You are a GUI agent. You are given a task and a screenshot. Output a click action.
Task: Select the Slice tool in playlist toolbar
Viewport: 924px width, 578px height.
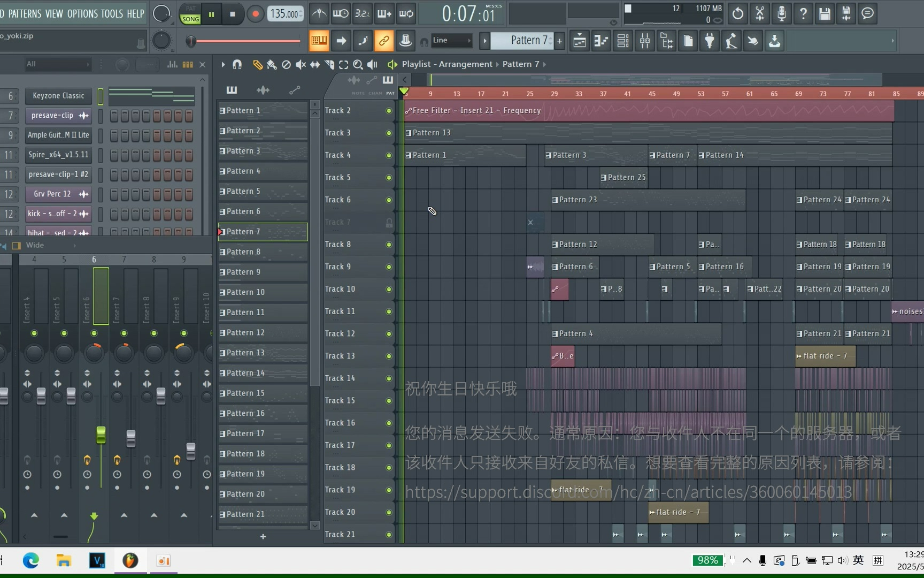click(x=329, y=65)
